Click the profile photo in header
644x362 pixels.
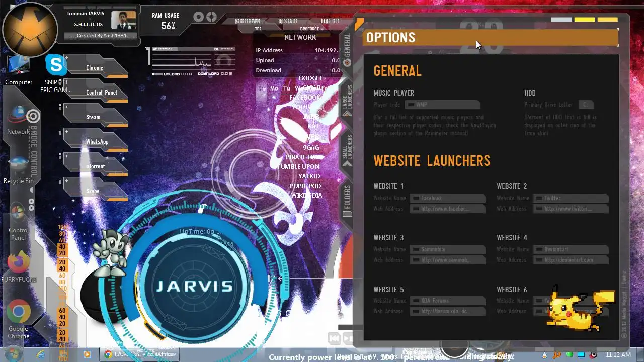click(x=123, y=20)
